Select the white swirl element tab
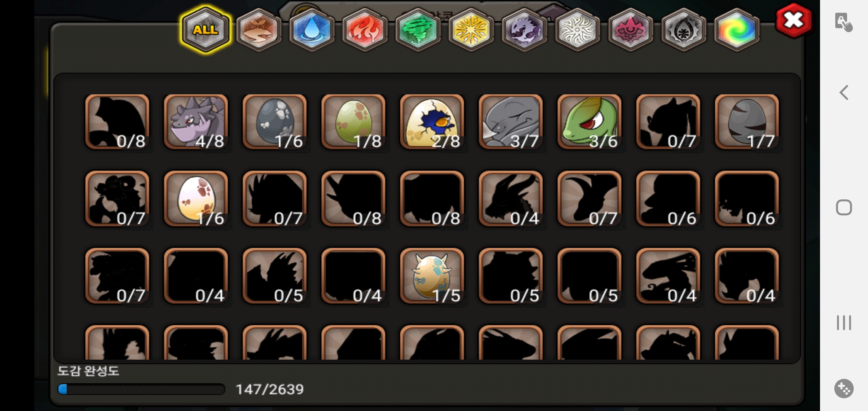Viewport: 868px width, 411px height. point(578,30)
